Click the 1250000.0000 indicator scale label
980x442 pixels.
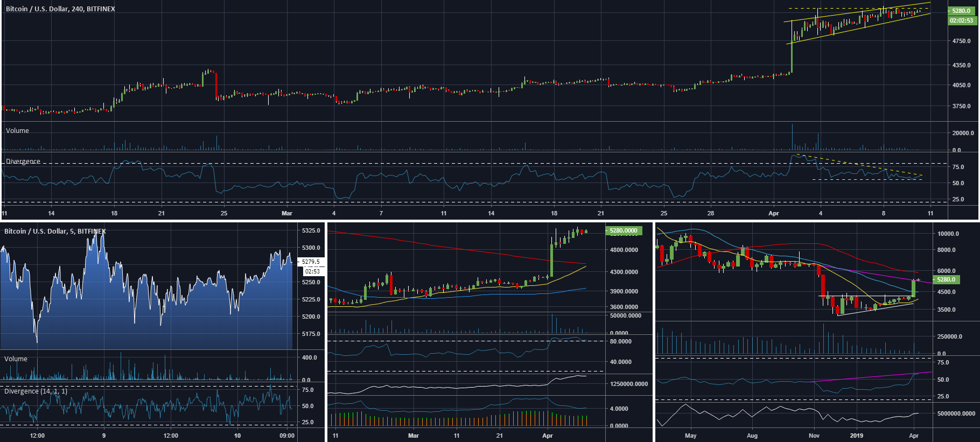[628, 384]
